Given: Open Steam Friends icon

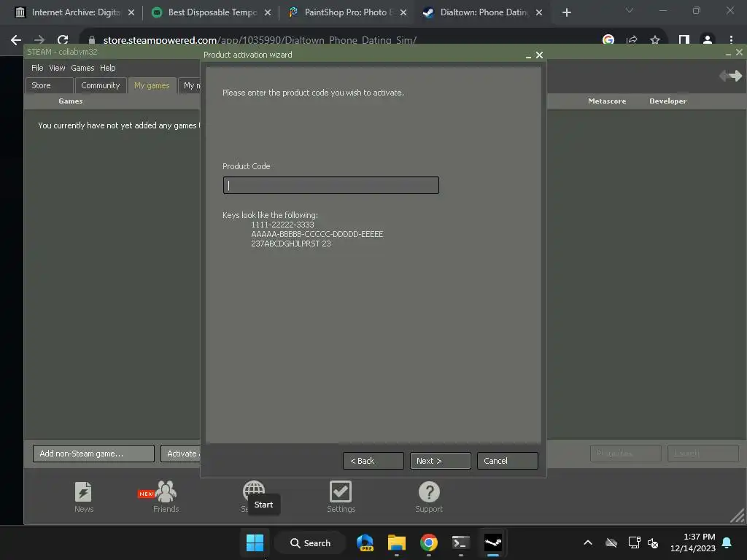Looking at the screenshot, I should pos(166,497).
